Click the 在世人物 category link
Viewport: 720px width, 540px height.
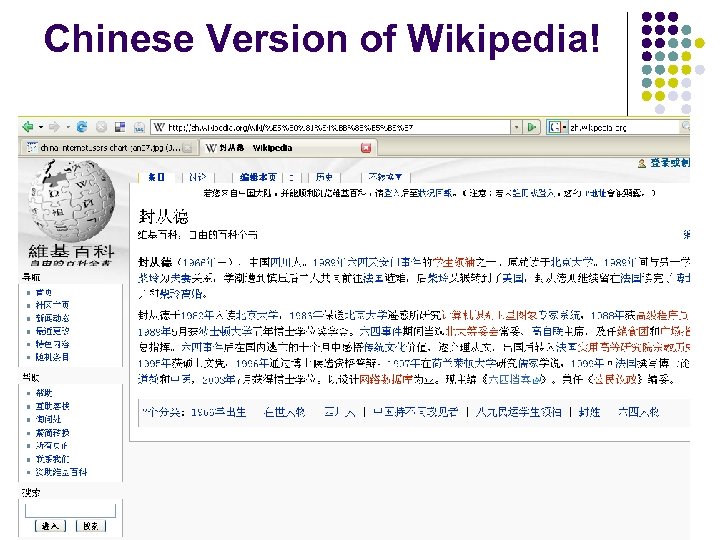coord(285,412)
